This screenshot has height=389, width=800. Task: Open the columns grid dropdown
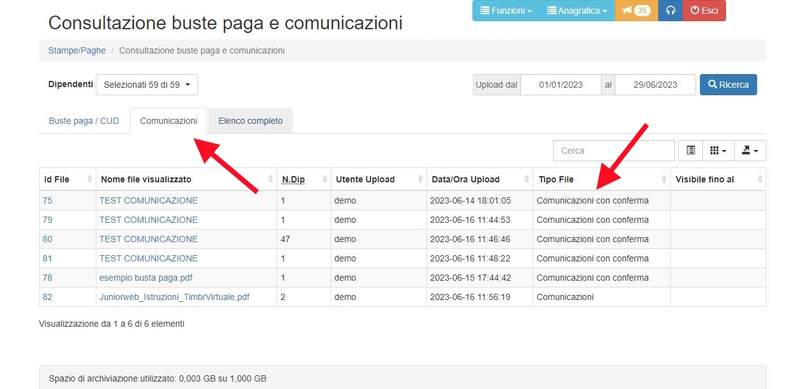tap(718, 151)
